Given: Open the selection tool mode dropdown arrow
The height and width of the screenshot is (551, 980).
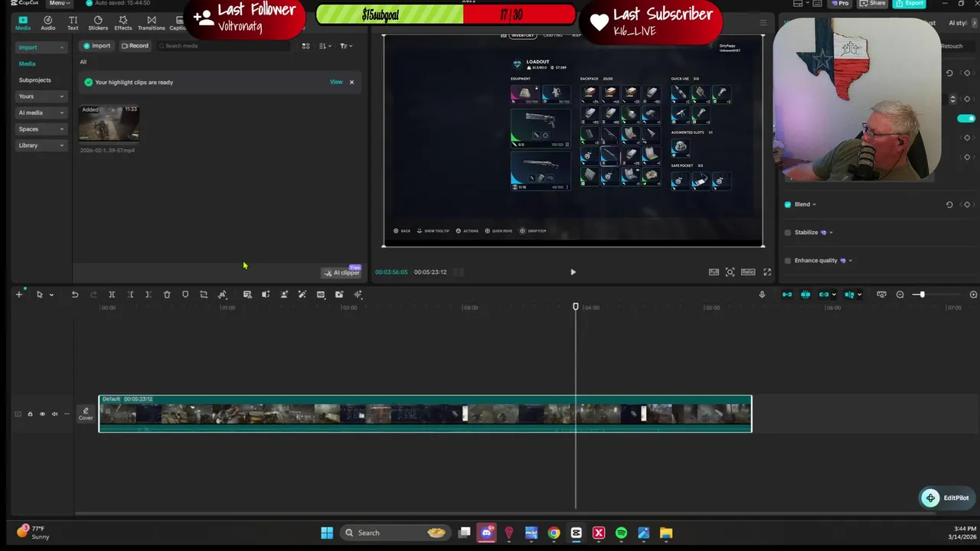Looking at the screenshot, I should [51, 295].
